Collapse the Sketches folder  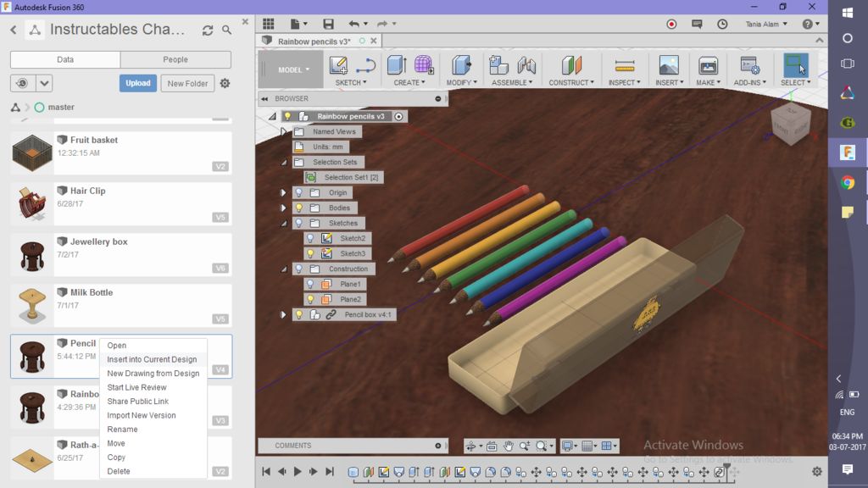[x=283, y=223]
